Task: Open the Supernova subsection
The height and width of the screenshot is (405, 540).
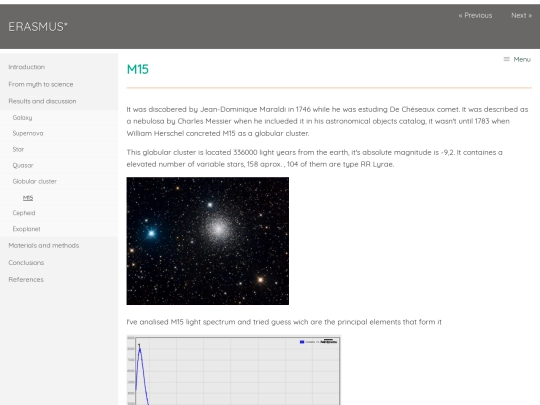Action: click(x=28, y=134)
